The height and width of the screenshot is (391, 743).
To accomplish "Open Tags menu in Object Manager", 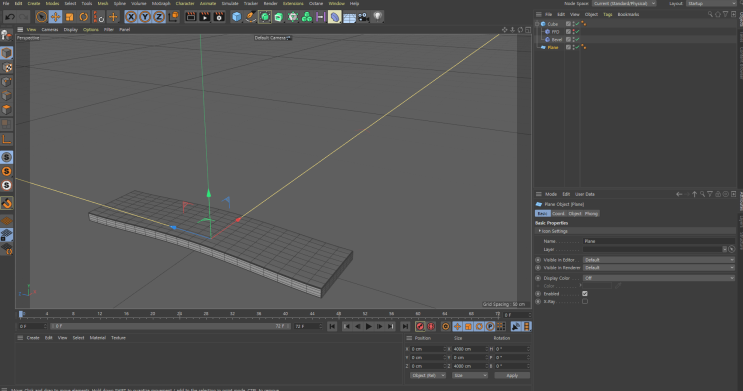I will (607, 14).
